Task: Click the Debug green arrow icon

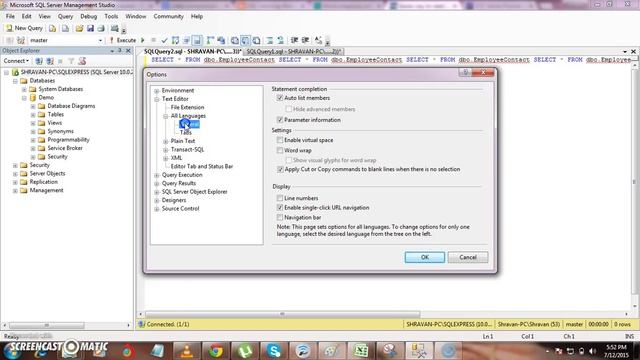Action: click(x=143, y=40)
